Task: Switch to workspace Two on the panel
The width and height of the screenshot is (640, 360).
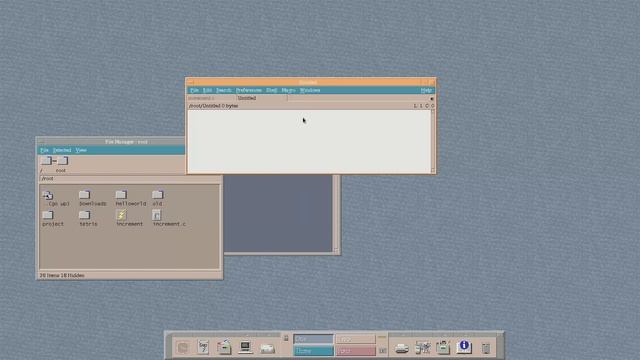Action: pyautogui.click(x=355, y=339)
